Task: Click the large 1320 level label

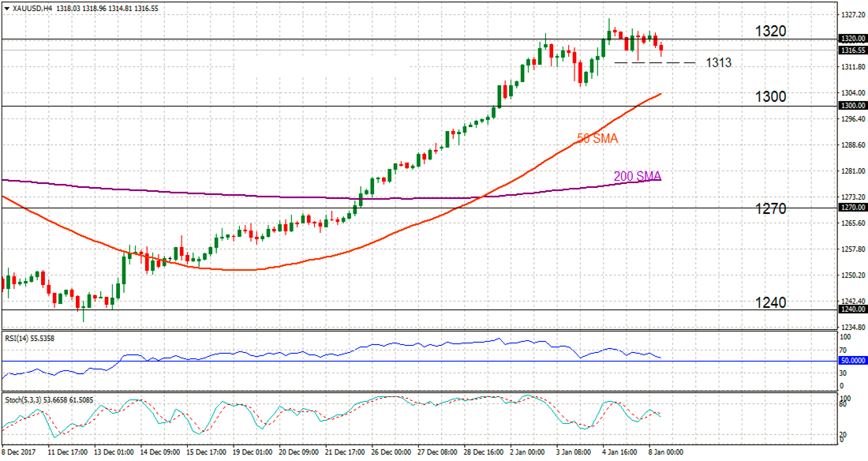Action: (769, 32)
